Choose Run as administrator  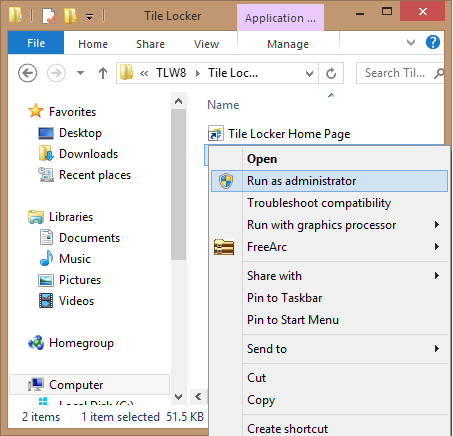point(329,181)
